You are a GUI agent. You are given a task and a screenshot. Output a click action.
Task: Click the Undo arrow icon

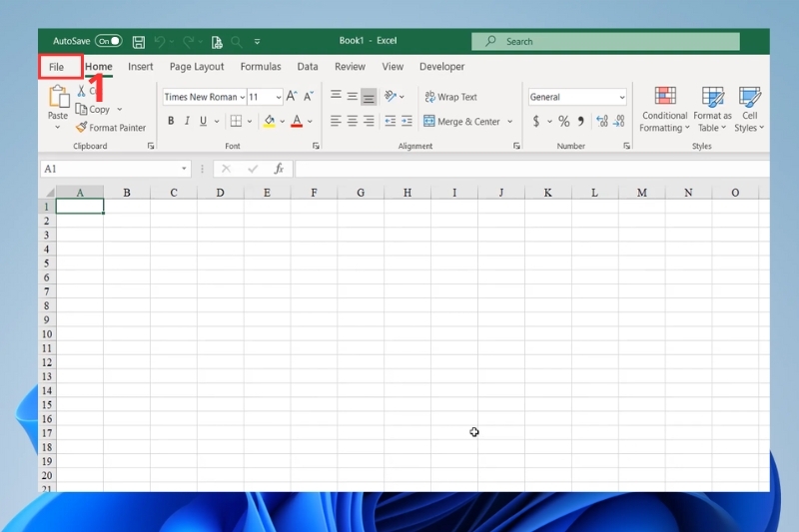[x=160, y=42]
